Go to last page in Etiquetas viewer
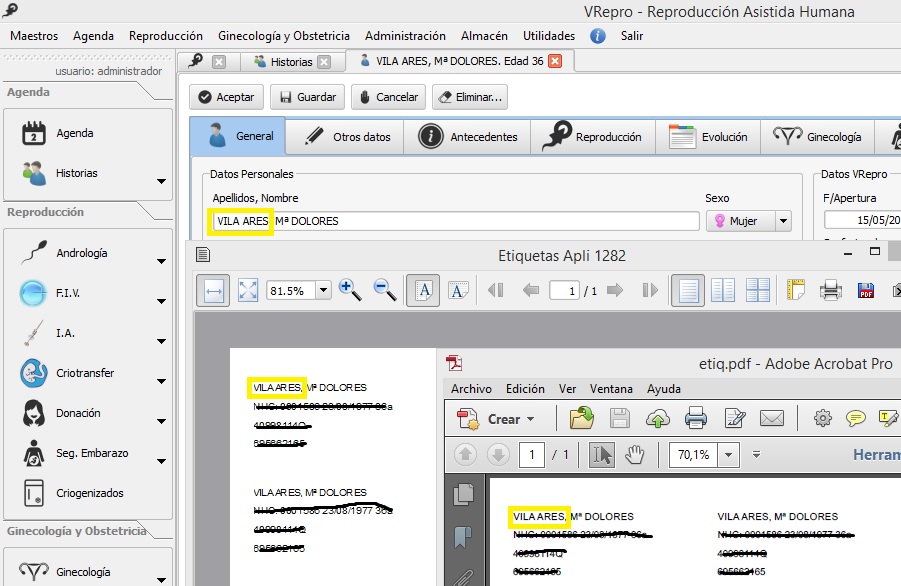 (x=650, y=290)
